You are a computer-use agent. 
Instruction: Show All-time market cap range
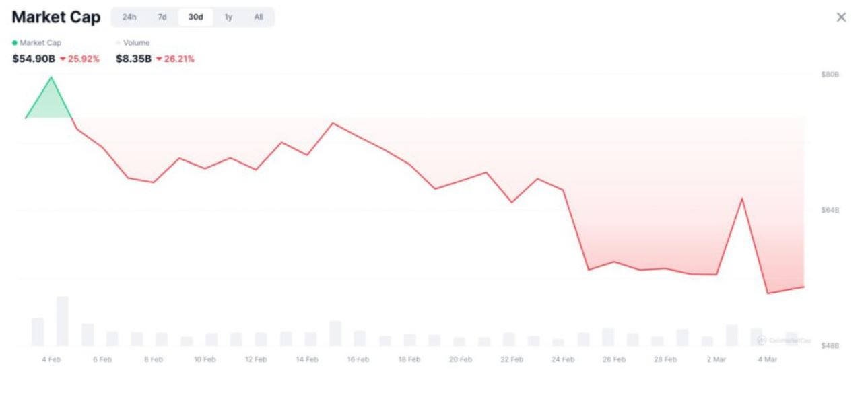pyautogui.click(x=259, y=17)
